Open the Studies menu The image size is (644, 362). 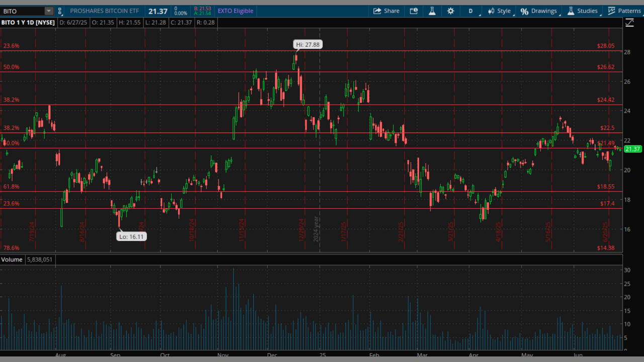(x=582, y=11)
